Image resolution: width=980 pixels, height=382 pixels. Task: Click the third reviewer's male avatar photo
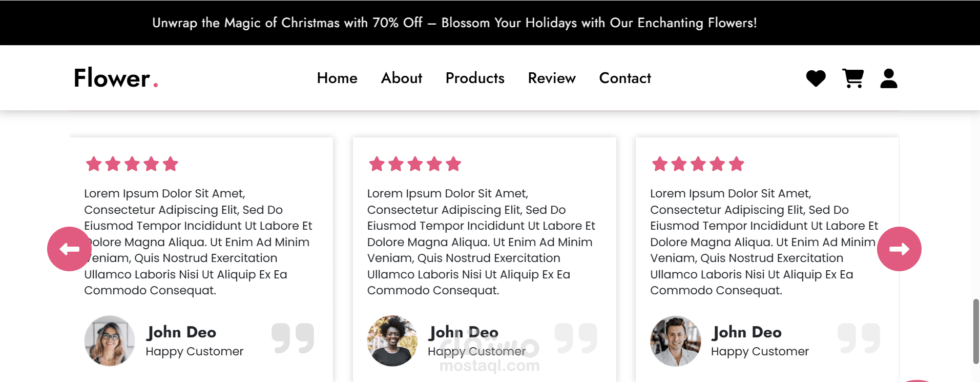click(676, 340)
